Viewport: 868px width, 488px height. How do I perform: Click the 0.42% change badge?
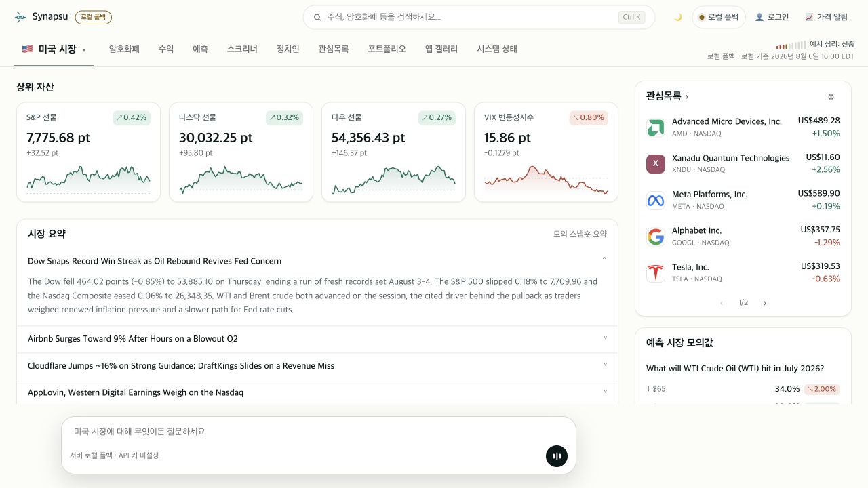click(x=132, y=117)
